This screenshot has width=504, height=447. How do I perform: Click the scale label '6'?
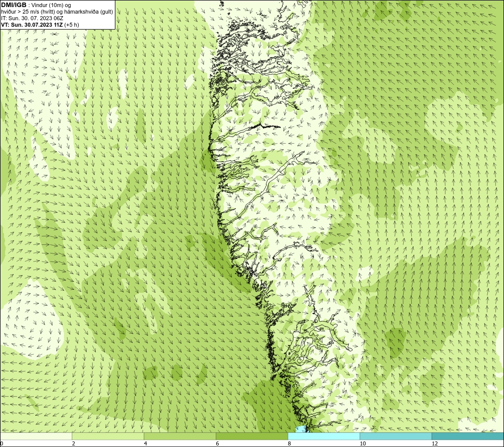point(218,443)
